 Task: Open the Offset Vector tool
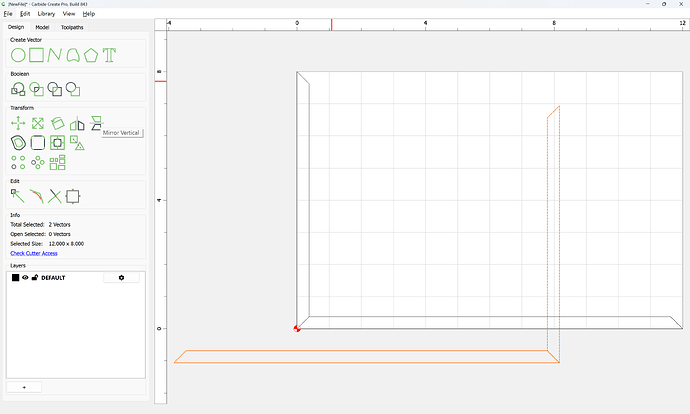[18, 143]
